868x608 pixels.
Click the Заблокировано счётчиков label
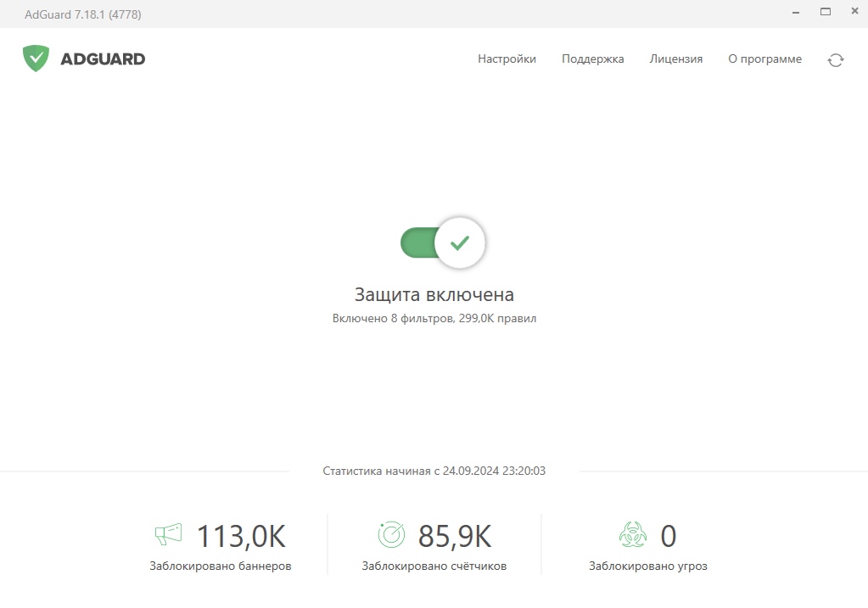click(x=434, y=566)
